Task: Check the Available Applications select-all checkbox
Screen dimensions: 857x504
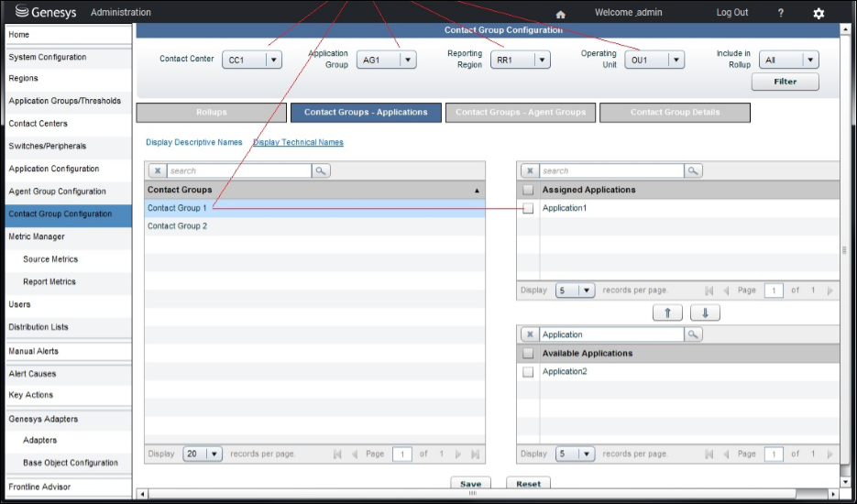Action: pyautogui.click(x=528, y=354)
